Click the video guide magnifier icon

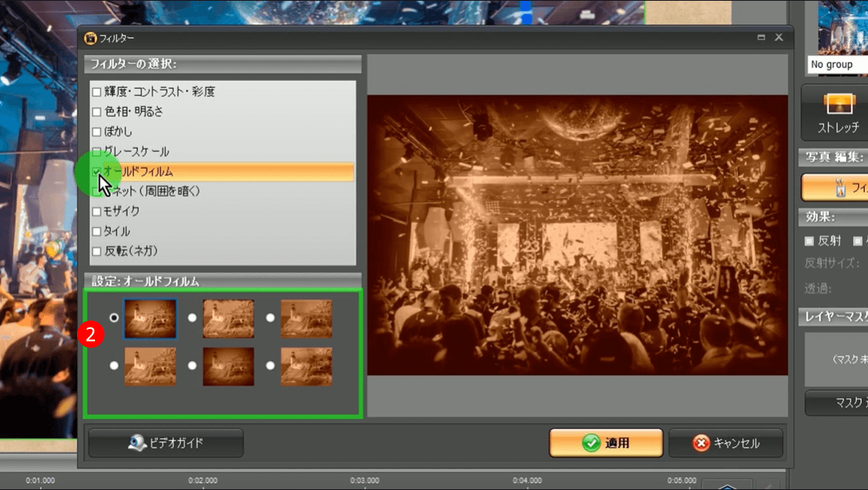click(137, 443)
